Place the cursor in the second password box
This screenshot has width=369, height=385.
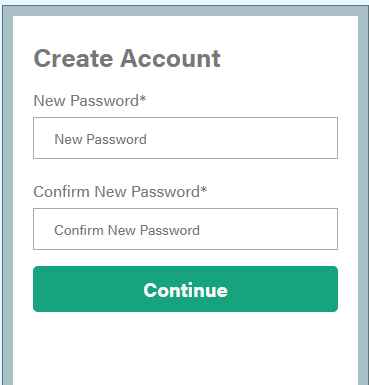pyautogui.click(x=185, y=229)
